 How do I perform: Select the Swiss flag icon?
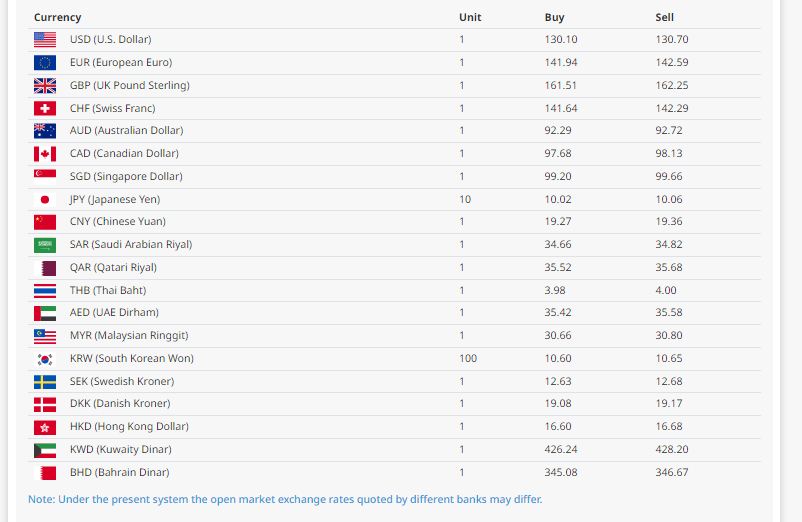pyautogui.click(x=45, y=108)
